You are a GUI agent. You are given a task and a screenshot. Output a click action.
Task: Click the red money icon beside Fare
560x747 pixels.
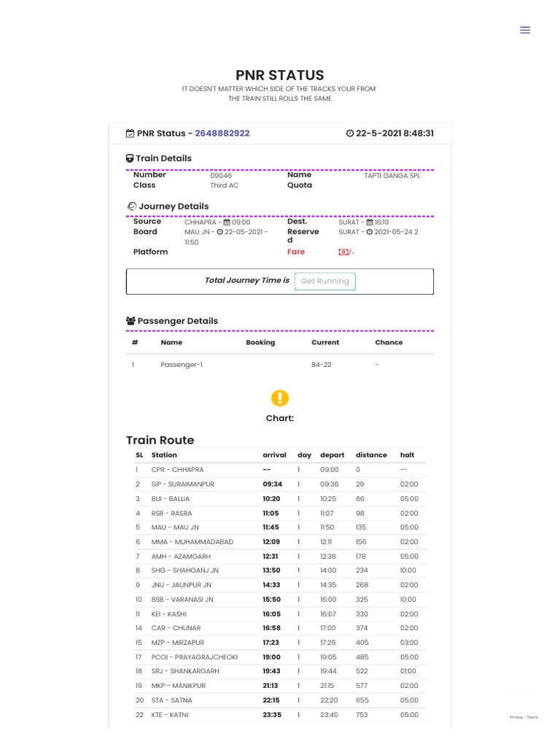click(x=343, y=252)
